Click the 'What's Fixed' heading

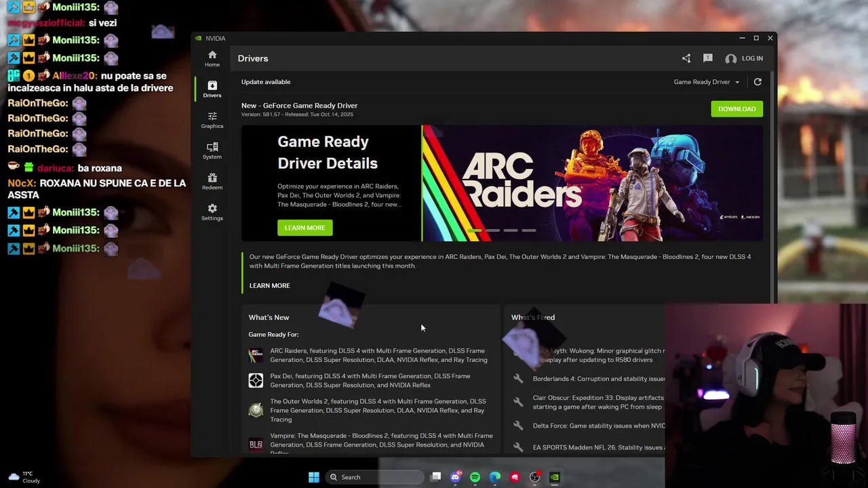point(533,317)
